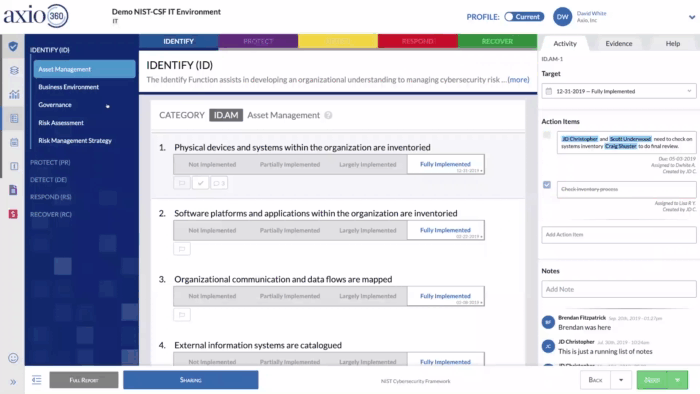Click the yellow DETECT function tab
700x394 pixels.
click(338, 41)
